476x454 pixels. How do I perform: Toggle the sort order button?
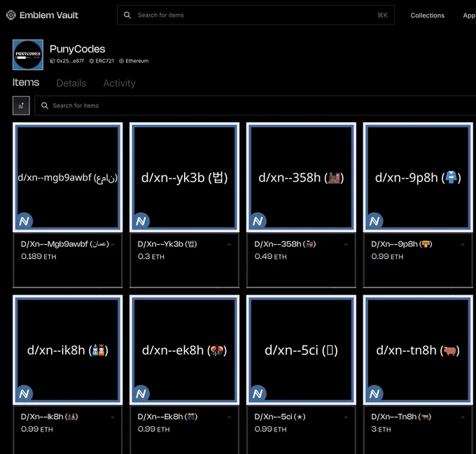[21, 106]
